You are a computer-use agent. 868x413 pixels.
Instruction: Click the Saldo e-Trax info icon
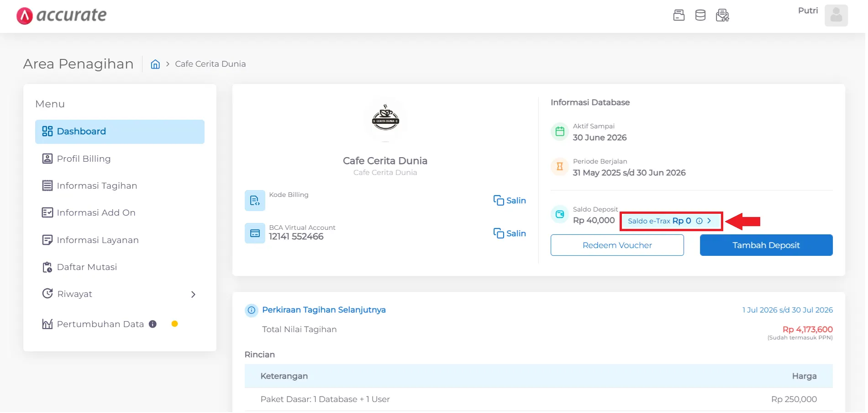(x=699, y=221)
